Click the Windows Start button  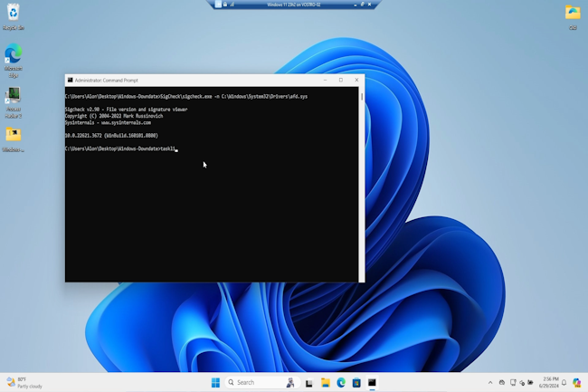[x=215, y=382]
